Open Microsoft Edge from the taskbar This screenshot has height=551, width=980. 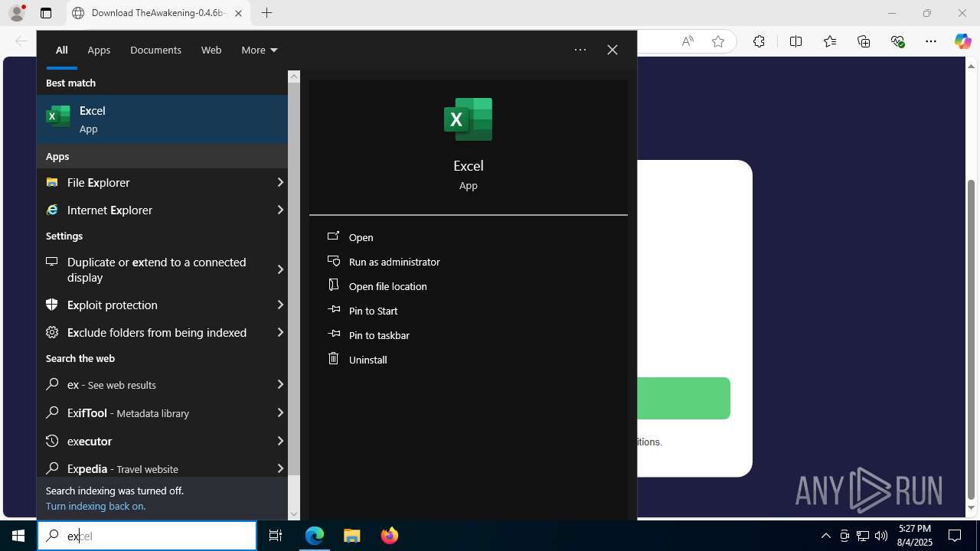tap(315, 536)
